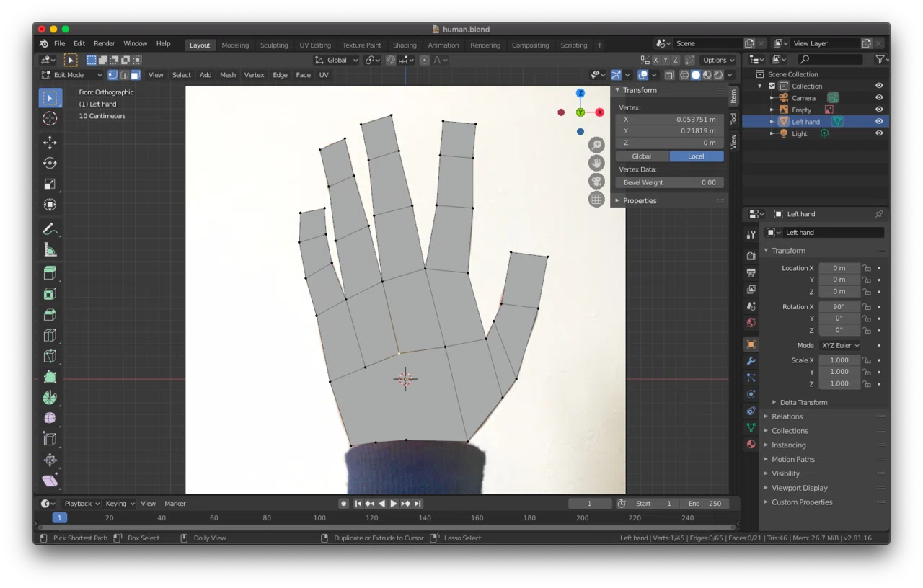Open the Render properties tab
The width and height of the screenshot is (923, 588).
(751, 256)
